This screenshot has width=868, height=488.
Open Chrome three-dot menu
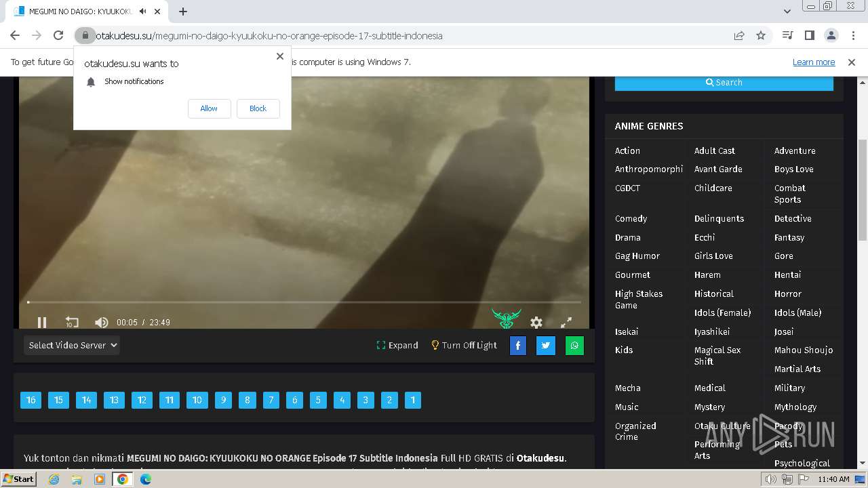coord(852,35)
